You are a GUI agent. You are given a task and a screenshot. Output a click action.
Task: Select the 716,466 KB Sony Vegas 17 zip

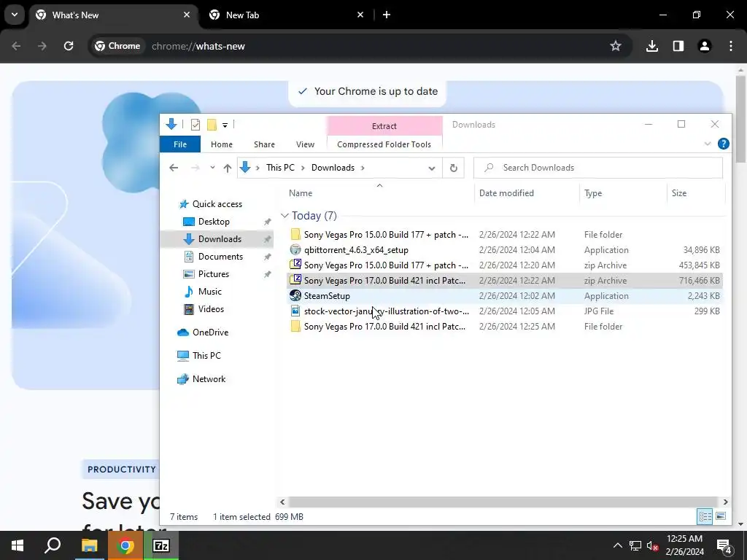[x=505, y=281]
